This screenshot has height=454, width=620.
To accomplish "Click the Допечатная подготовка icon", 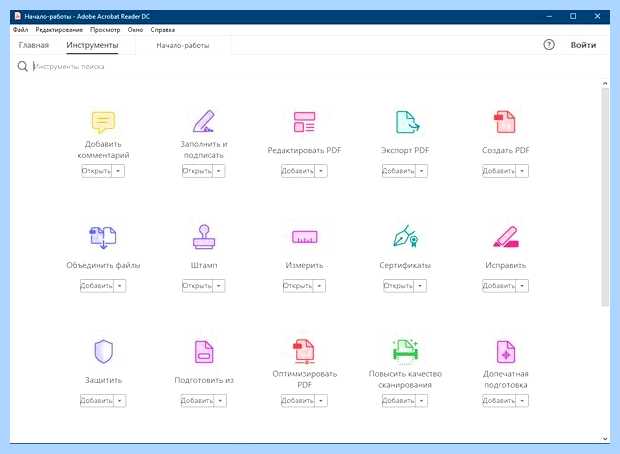I will click(506, 352).
